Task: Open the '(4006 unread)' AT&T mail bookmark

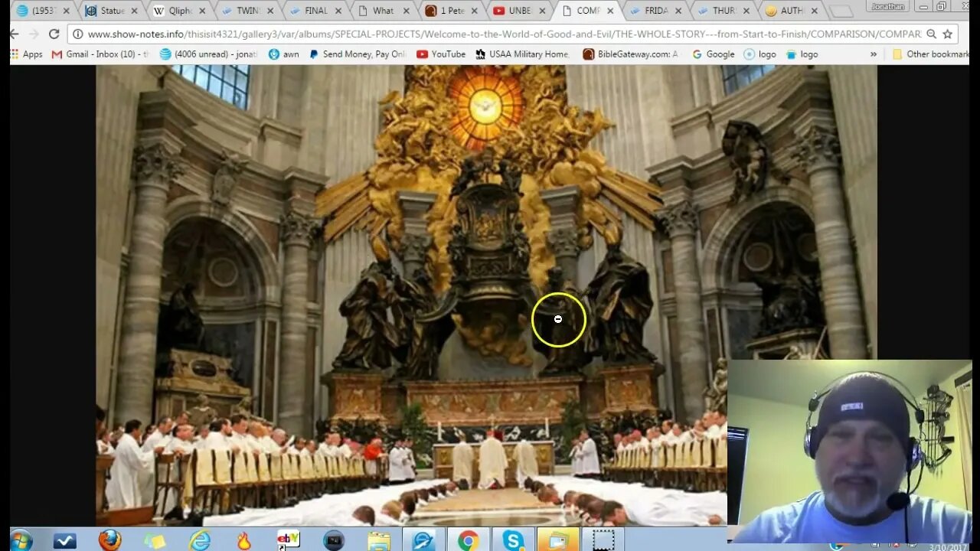Action: [208, 54]
